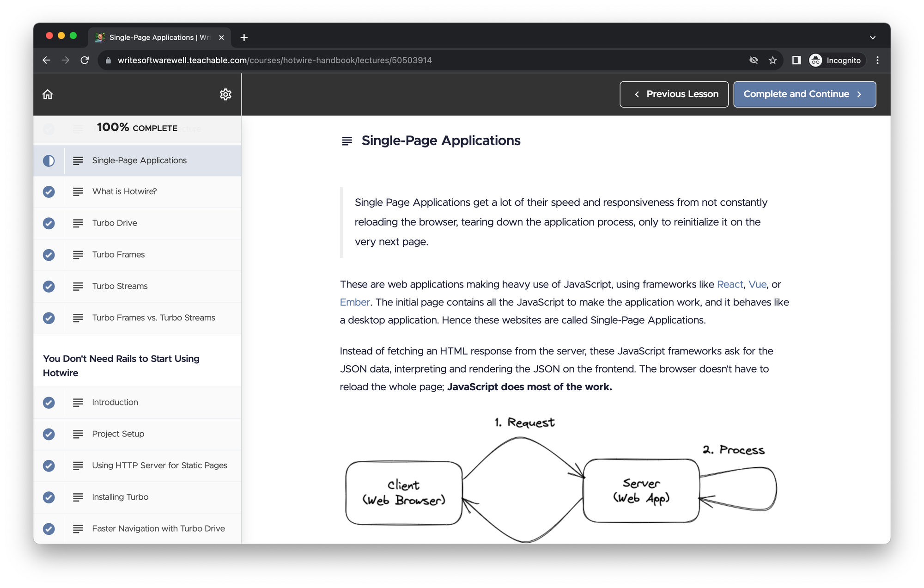Screen dimensions: 924x588
Task: Reload the page with refresh icon
Action: (85, 60)
